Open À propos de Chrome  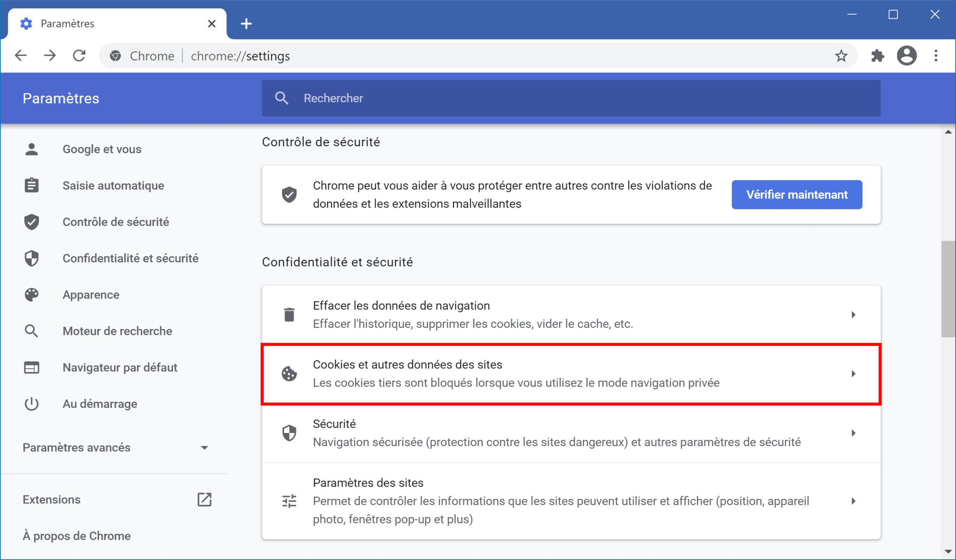pyautogui.click(x=77, y=536)
